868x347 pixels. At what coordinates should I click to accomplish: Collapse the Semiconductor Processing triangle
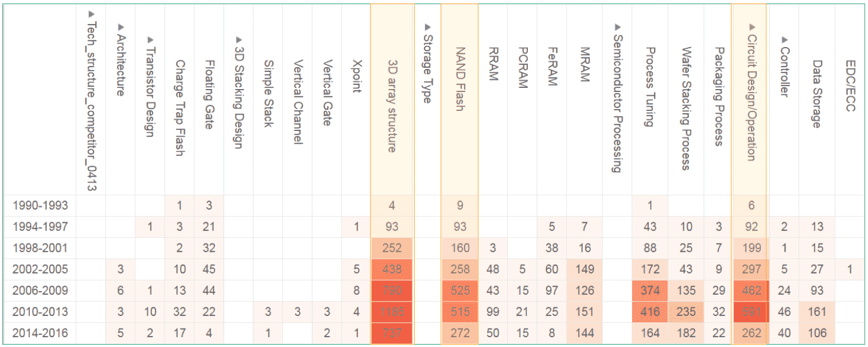coord(617,26)
